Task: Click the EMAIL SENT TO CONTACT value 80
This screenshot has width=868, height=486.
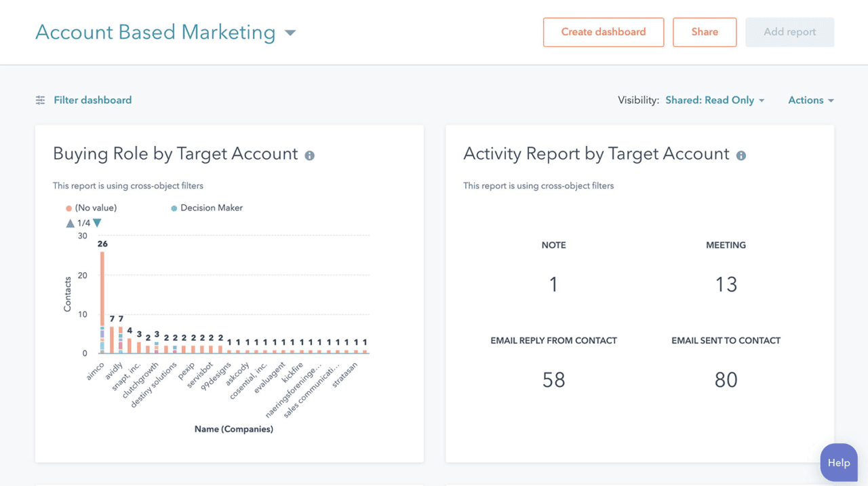Action: click(x=726, y=379)
